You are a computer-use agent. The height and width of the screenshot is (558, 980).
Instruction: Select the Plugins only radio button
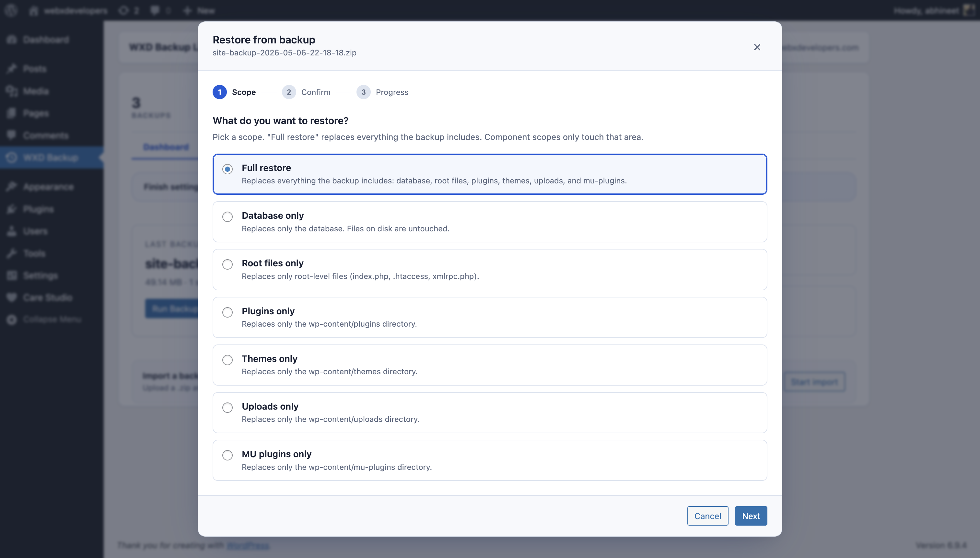click(x=227, y=312)
